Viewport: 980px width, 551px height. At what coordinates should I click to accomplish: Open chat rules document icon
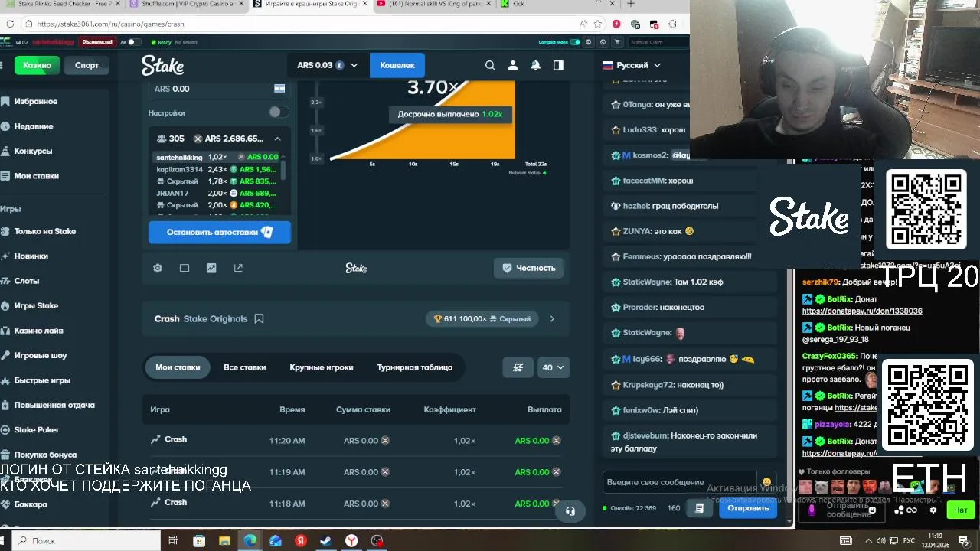tap(699, 507)
